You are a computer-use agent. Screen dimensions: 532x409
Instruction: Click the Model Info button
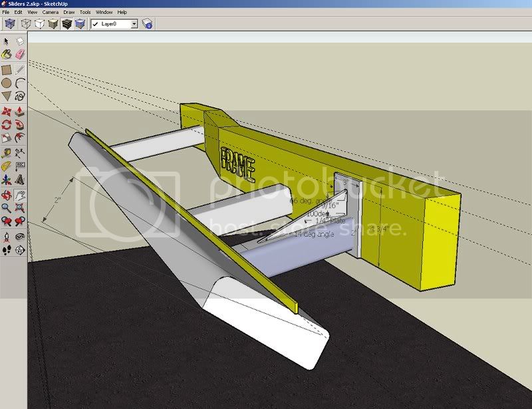[x=148, y=24]
